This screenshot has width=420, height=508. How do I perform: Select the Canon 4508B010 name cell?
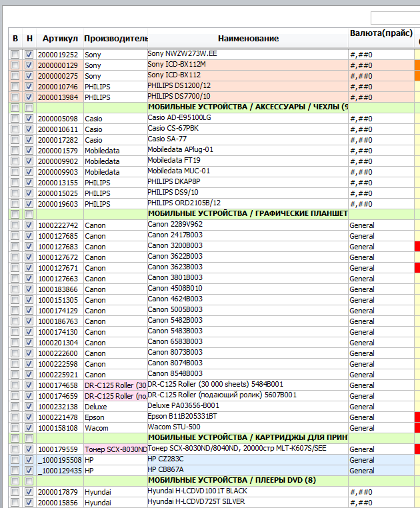pos(248,289)
